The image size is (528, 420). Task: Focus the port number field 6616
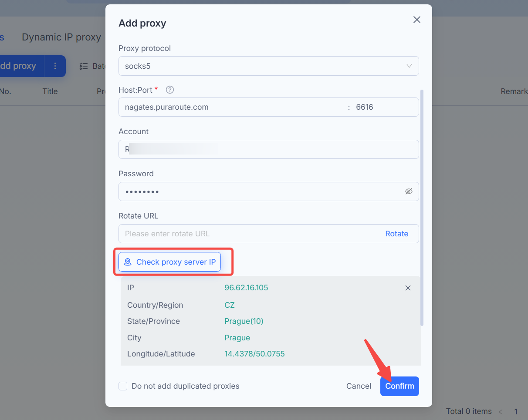coord(384,107)
